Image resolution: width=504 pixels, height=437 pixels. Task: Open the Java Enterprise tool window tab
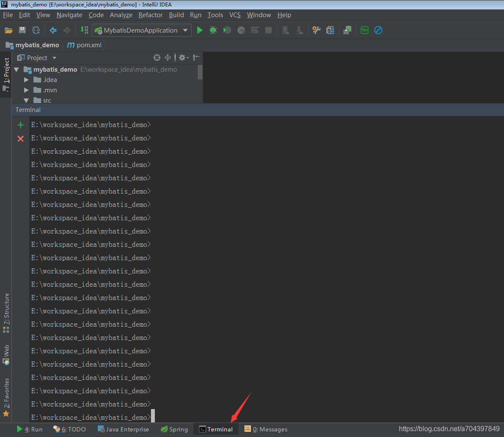(124, 429)
